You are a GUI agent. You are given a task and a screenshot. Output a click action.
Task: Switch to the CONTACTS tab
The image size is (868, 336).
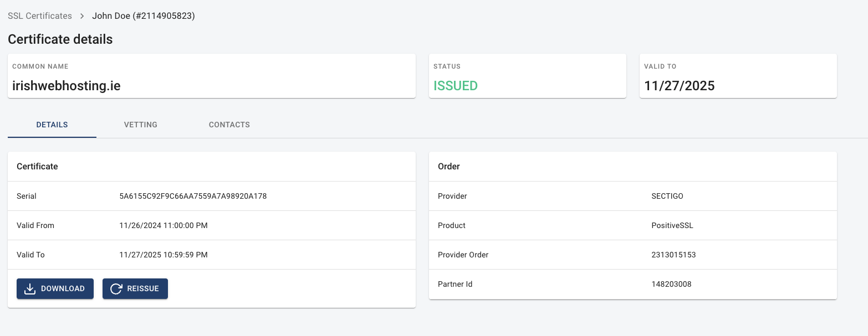229,125
